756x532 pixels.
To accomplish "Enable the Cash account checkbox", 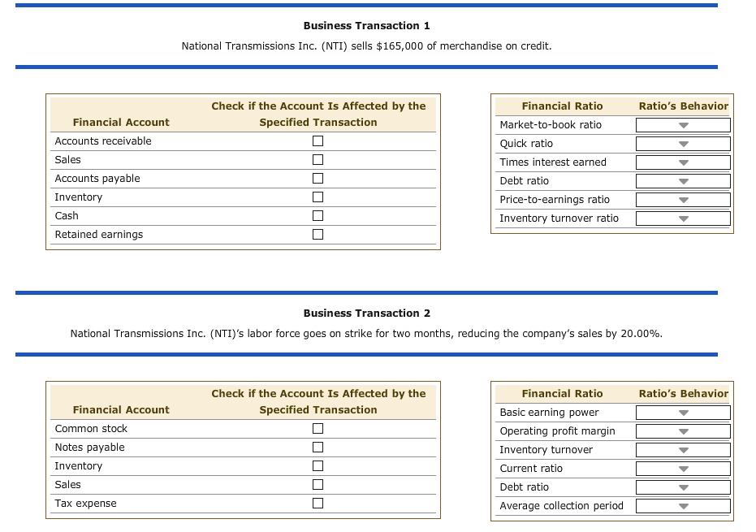I will (318, 216).
